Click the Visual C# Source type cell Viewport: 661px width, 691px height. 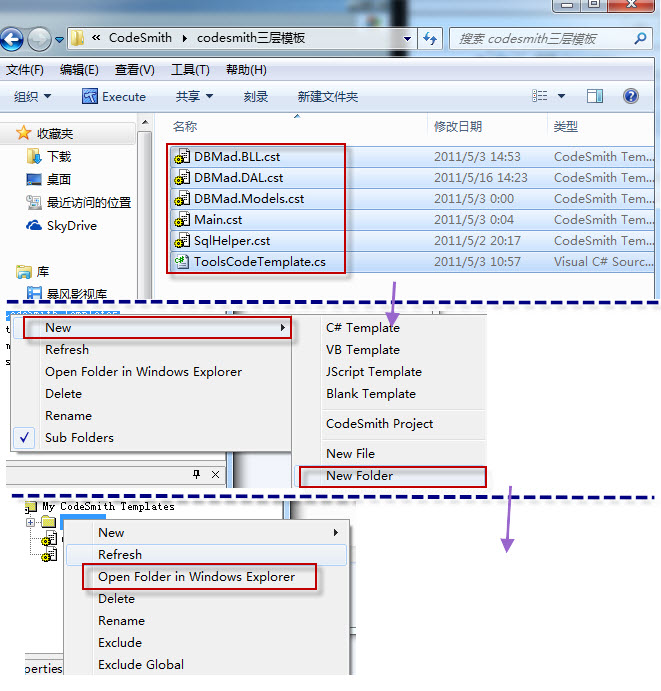[x=603, y=262]
